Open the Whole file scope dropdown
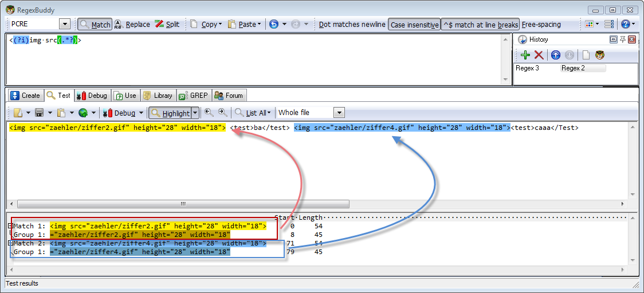Screen dimensions: 644x293 point(339,113)
